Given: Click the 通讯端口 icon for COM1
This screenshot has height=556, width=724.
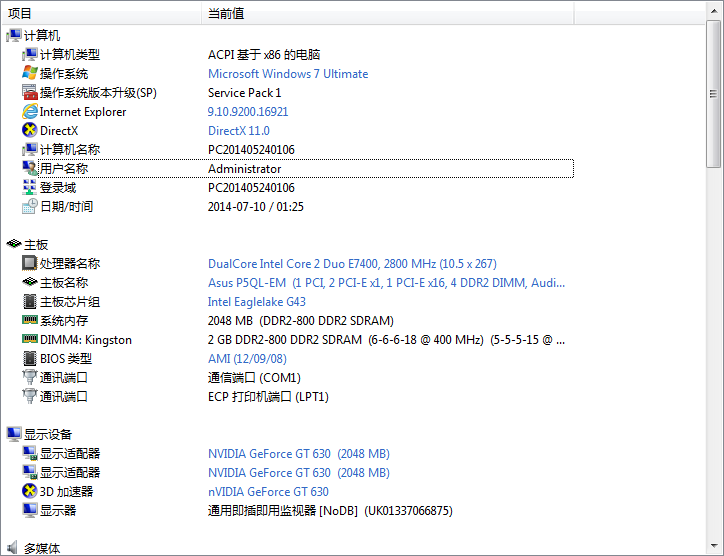Looking at the screenshot, I should (x=30, y=377).
